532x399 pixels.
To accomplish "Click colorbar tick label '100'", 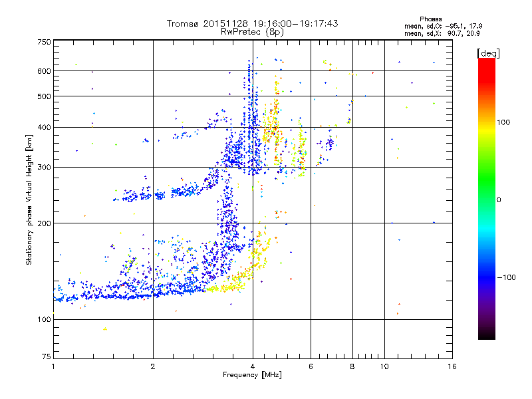I will click(503, 122).
